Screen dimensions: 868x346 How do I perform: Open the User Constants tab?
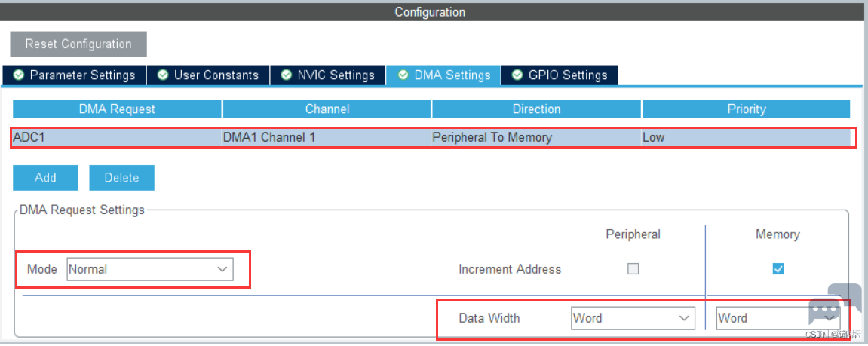point(208,75)
